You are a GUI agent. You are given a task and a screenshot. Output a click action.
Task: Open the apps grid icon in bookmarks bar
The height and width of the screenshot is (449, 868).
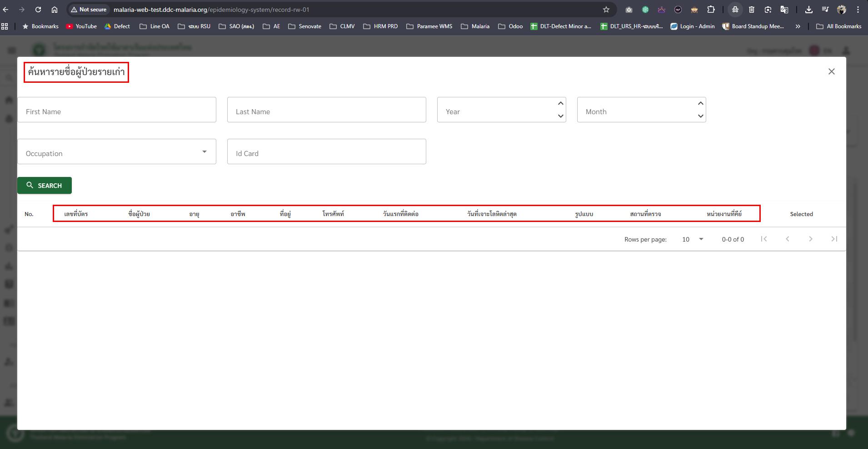pos(5,26)
